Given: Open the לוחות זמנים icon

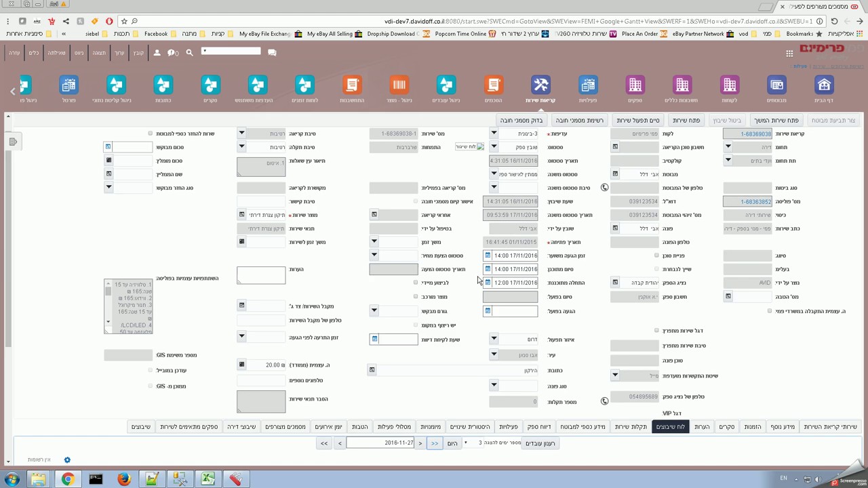Looking at the screenshot, I should click(x=304, y=85).
